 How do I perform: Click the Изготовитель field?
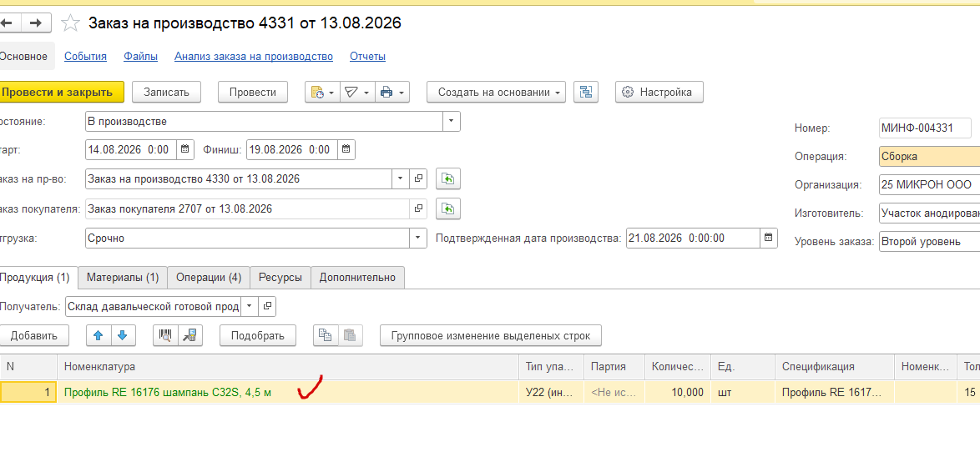[929, 213]
